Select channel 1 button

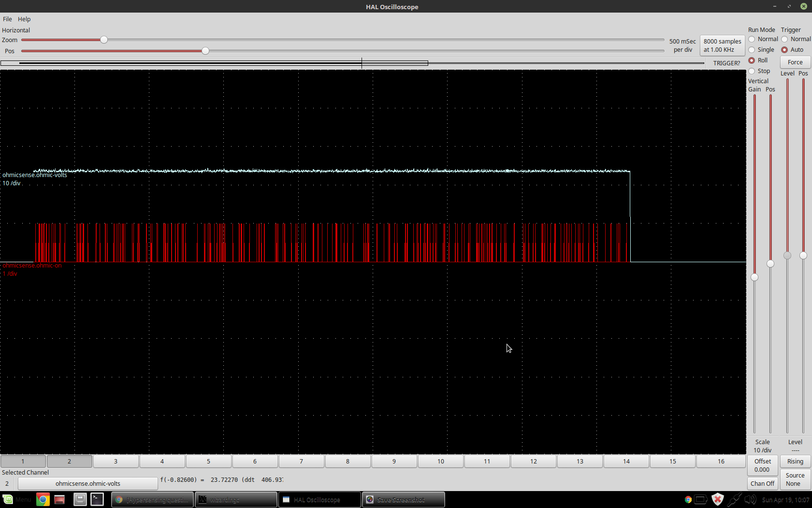(x=23, y=461)
